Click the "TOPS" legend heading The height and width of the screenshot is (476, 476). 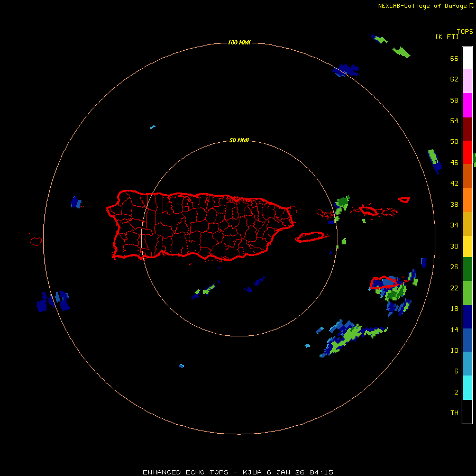coord(465,31)
